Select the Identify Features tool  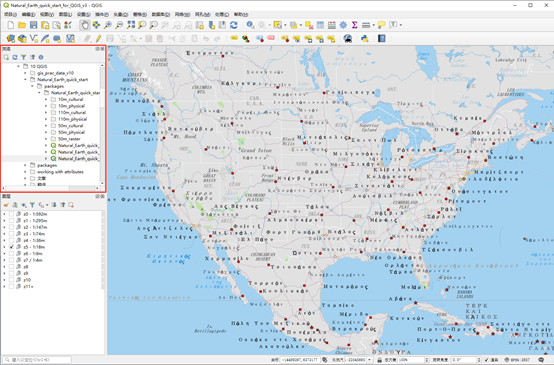(250, 25)
